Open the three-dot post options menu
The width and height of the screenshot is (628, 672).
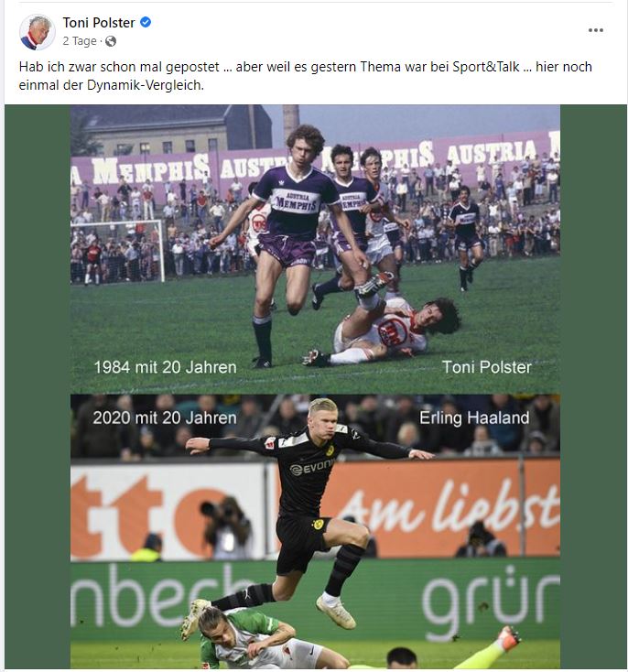[x=595, y=30]
